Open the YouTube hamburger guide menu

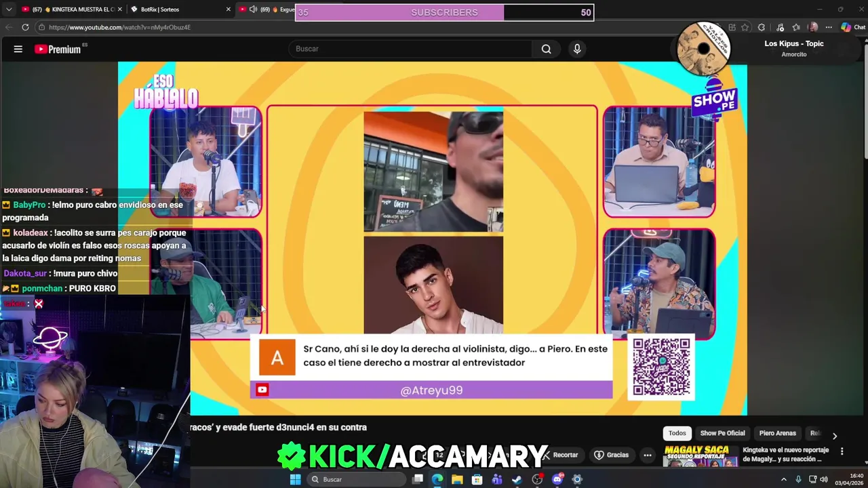click(18, 49)
